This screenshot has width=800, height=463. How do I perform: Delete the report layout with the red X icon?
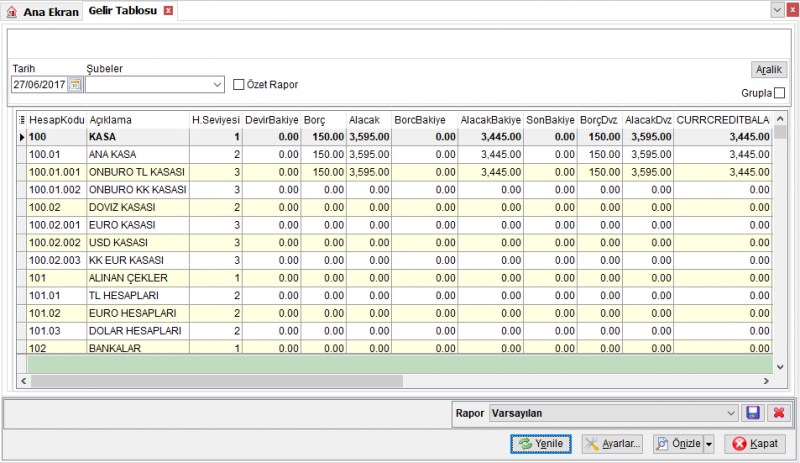pos(779,413)
